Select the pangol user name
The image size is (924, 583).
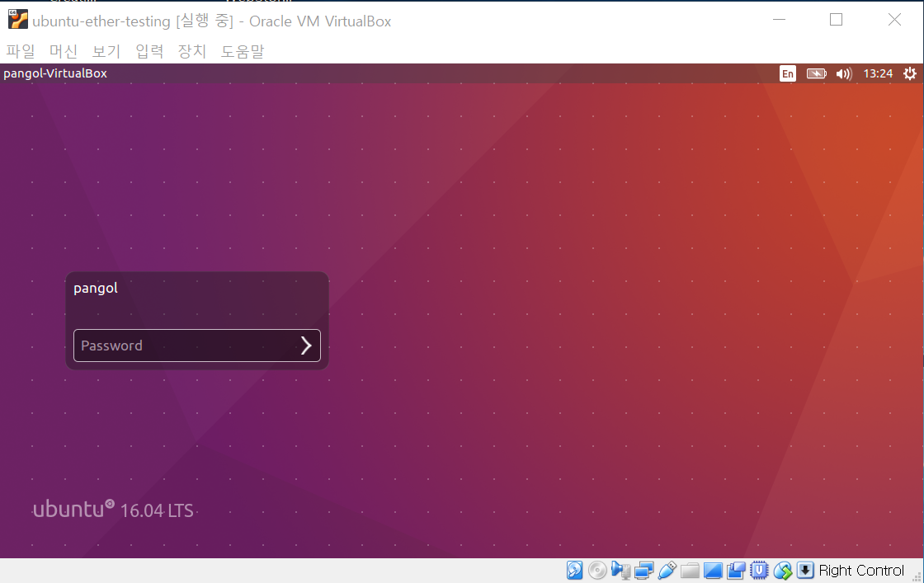coord(96,289)
